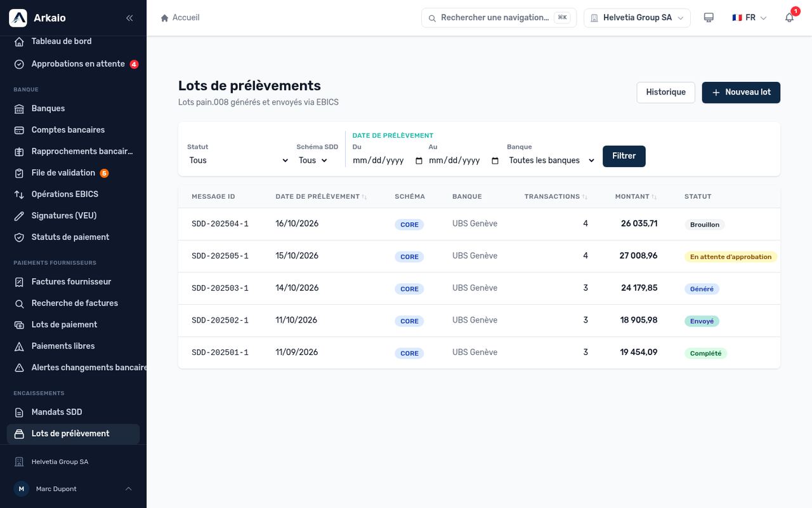This screenshot has height=508, width=812.
Task: Click the Banques building icon in the sidebar
Action: (19, 109)
